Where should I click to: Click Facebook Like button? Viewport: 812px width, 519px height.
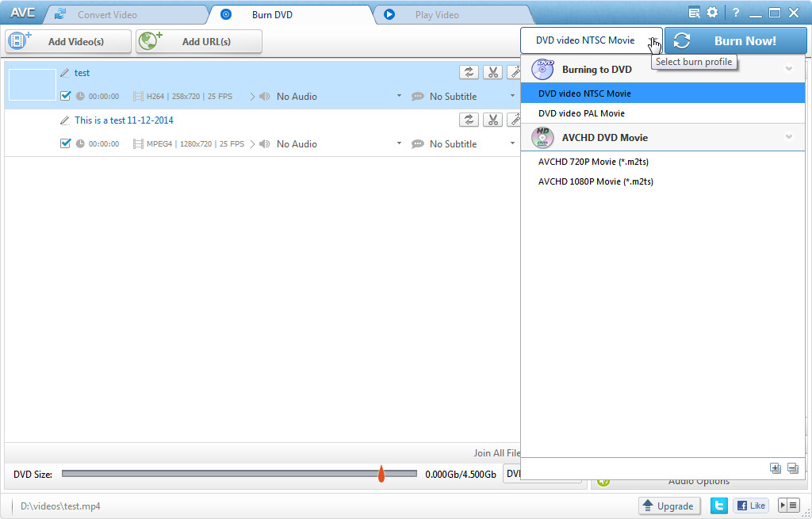click(751, 506)
